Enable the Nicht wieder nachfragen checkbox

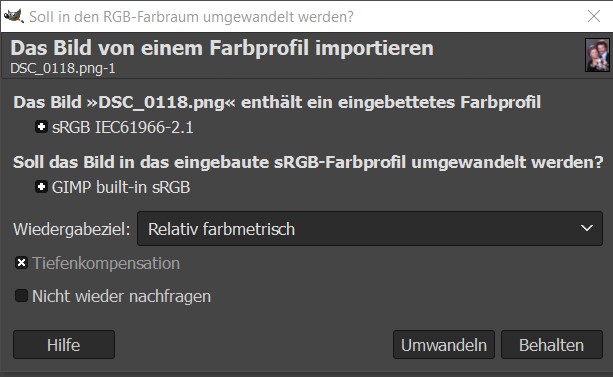pos(22,296)
